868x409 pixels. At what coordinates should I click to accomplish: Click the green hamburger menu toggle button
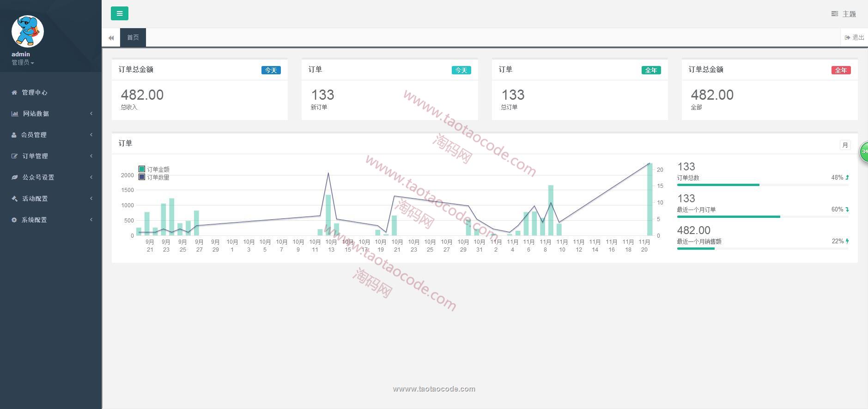[119, 13]
